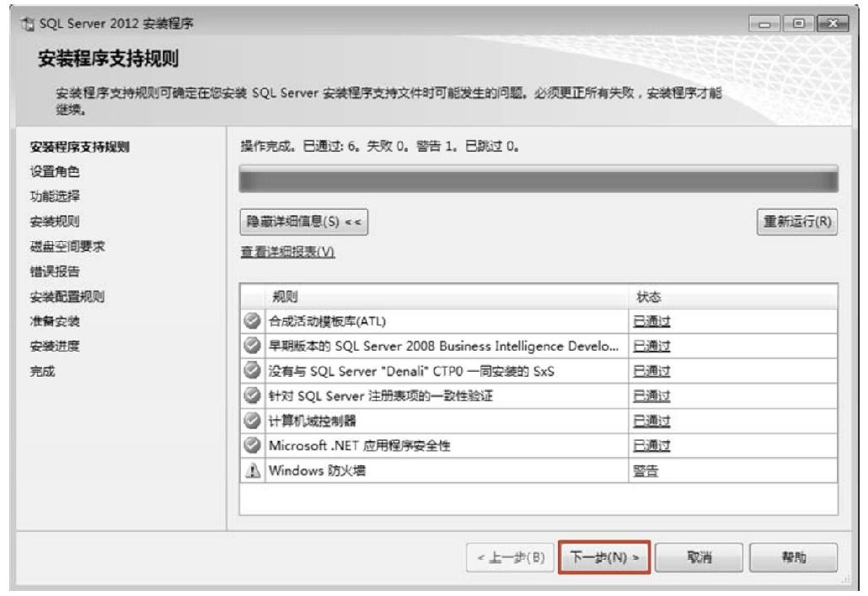The image size is (868, 596).
Task: Close the SQL Server 2012 setup window
Action: [832, 24]
